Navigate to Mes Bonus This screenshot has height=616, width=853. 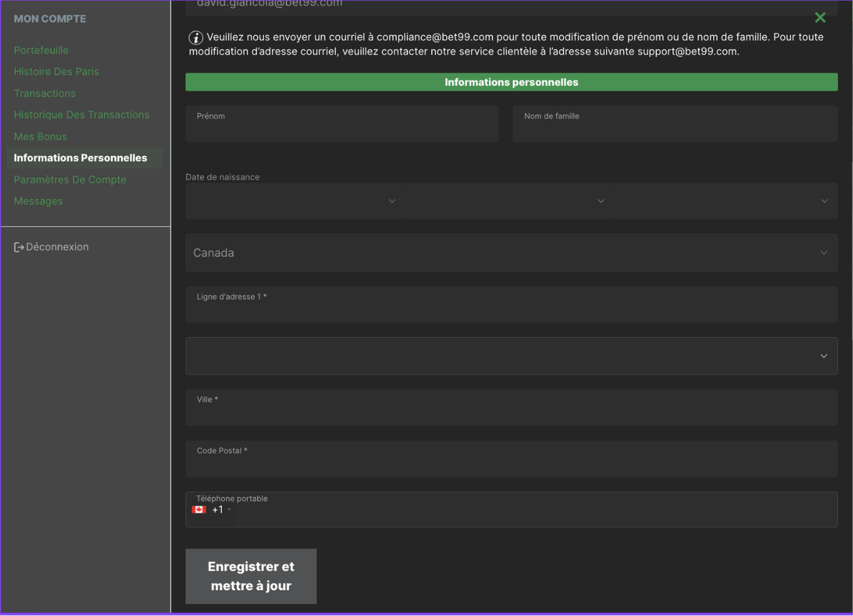point(40,136)
